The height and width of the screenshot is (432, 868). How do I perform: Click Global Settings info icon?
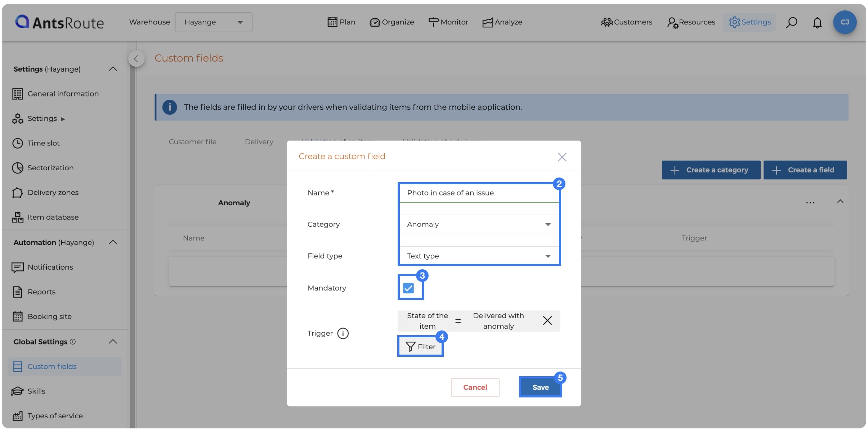pyautogui.click(x=73, y=342)
